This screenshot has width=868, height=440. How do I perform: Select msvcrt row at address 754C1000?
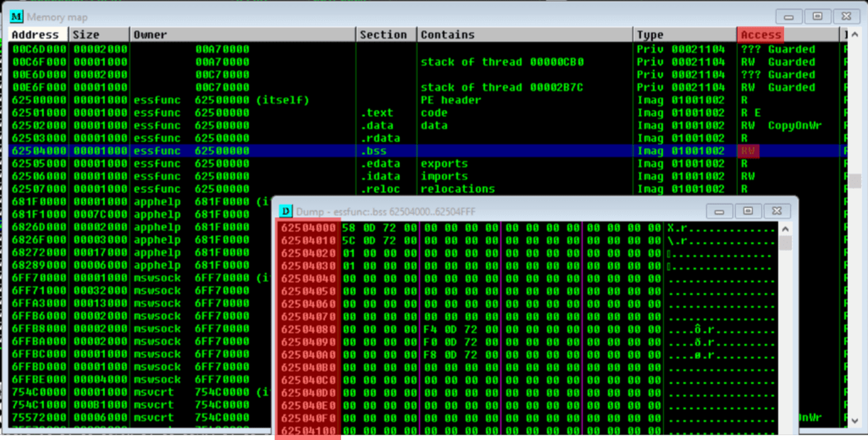[x=140, y=405]
